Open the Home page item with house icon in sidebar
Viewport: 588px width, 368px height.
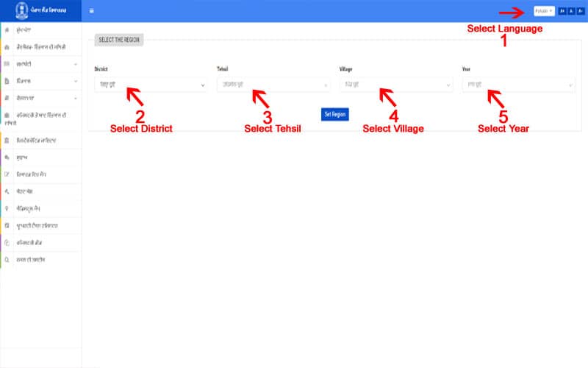tap(41, 30)
